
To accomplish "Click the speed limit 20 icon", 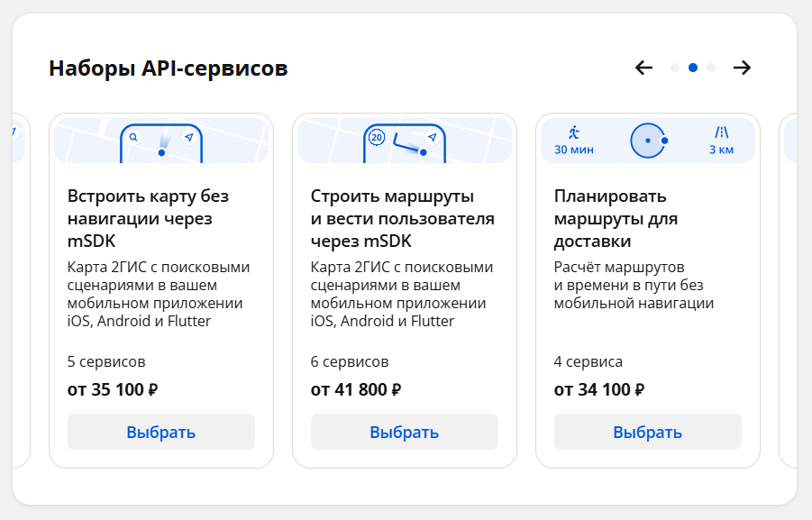I will pyautogui.click(x=377, y=137).
